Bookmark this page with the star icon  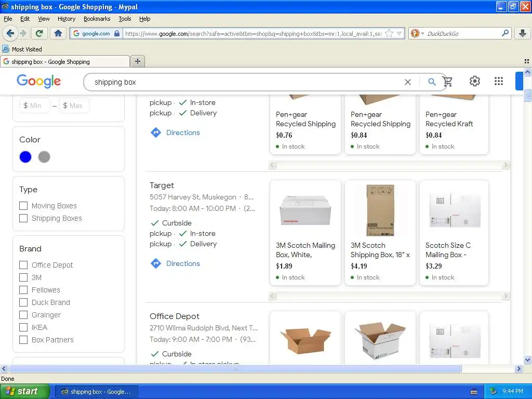click(x=389, y=34)
